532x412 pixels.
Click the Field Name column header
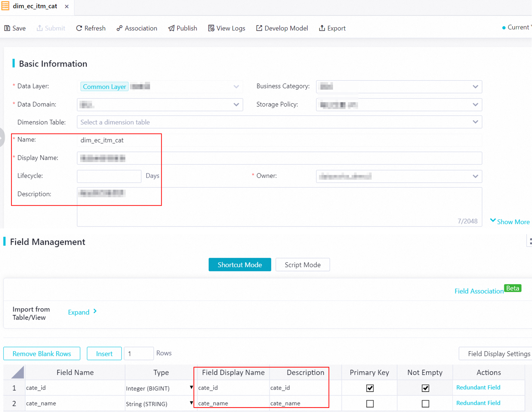(75, 372)
